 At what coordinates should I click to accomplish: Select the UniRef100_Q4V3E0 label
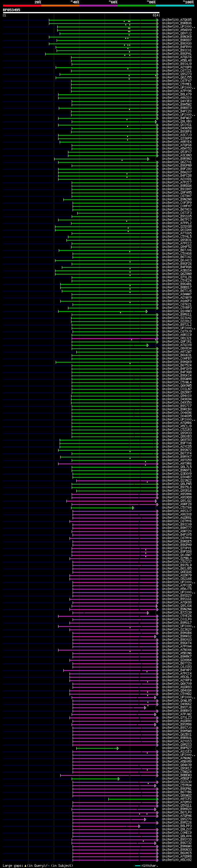coord(176,101)
